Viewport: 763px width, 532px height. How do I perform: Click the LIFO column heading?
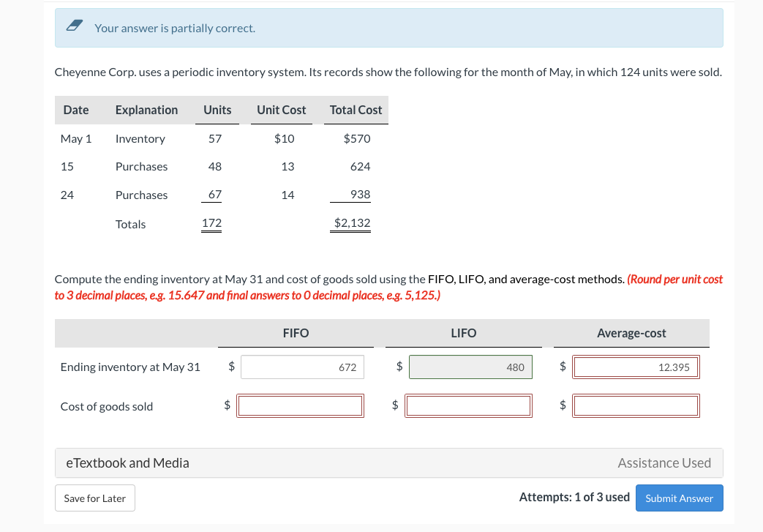[x=463, y=333]
